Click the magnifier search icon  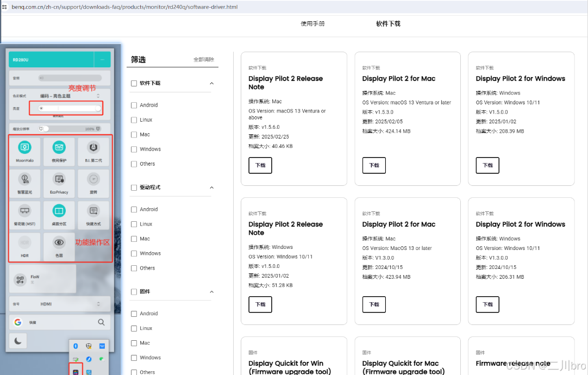point(101,322)
